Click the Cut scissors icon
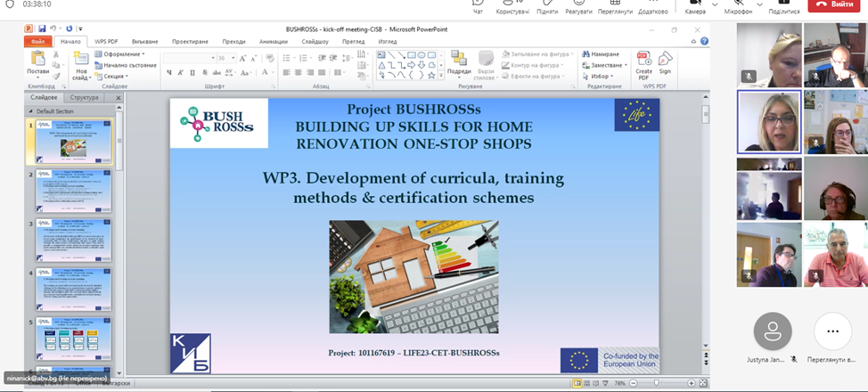The height and width of the screenshot is (392, 868). pyautogui.click(x=56, y=53)
